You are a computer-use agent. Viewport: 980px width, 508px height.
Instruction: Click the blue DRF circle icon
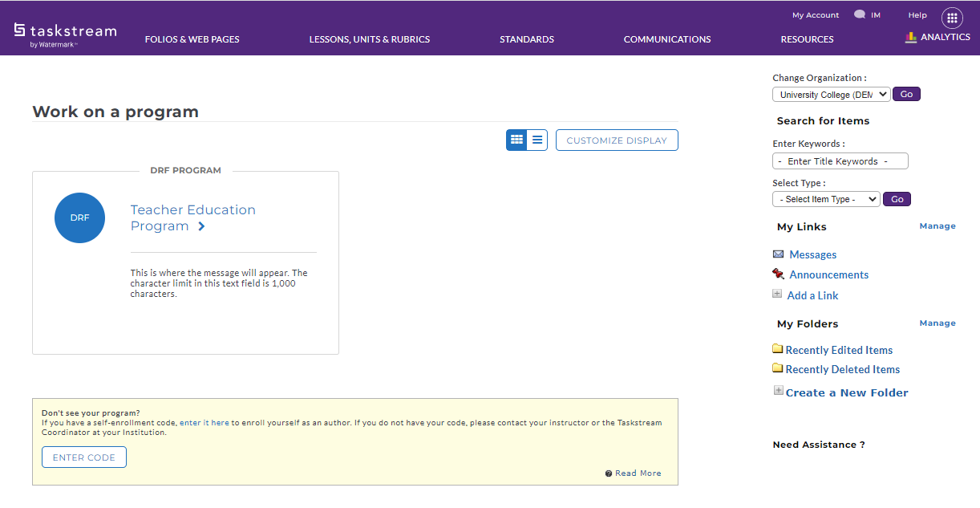tap(79, 217)
